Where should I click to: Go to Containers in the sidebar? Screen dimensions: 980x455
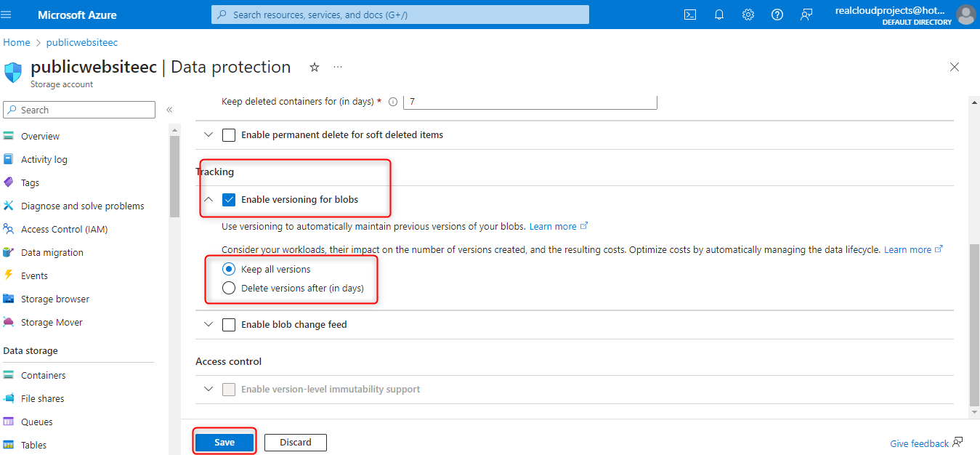coord(43,375)
